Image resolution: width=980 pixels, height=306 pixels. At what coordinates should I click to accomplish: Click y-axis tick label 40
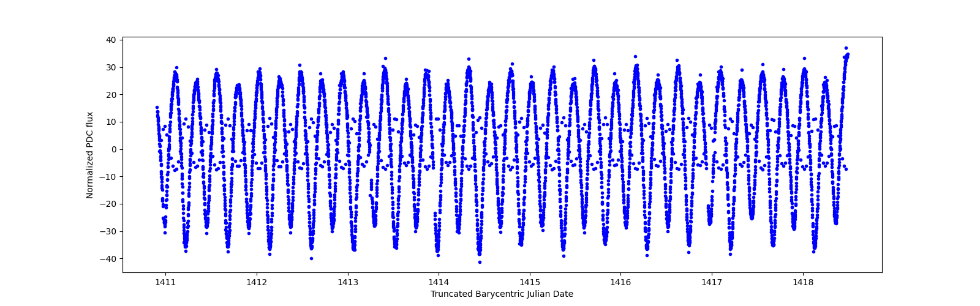111,40
